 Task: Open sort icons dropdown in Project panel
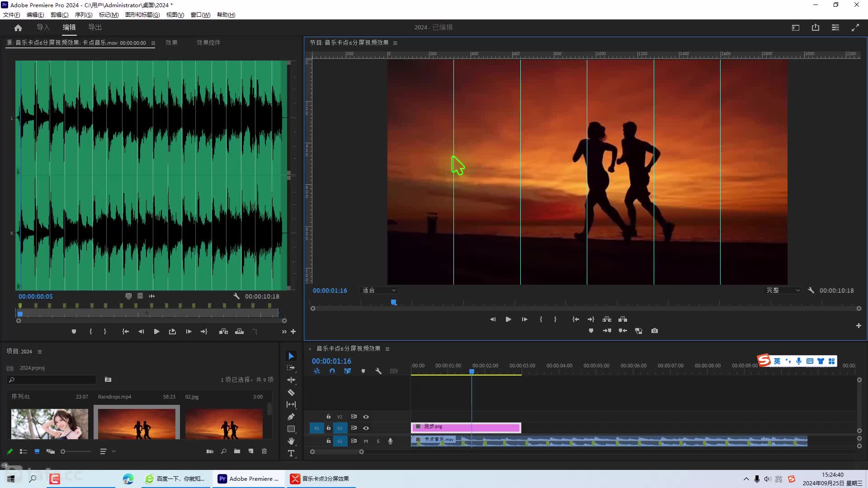tap(108, 451)
